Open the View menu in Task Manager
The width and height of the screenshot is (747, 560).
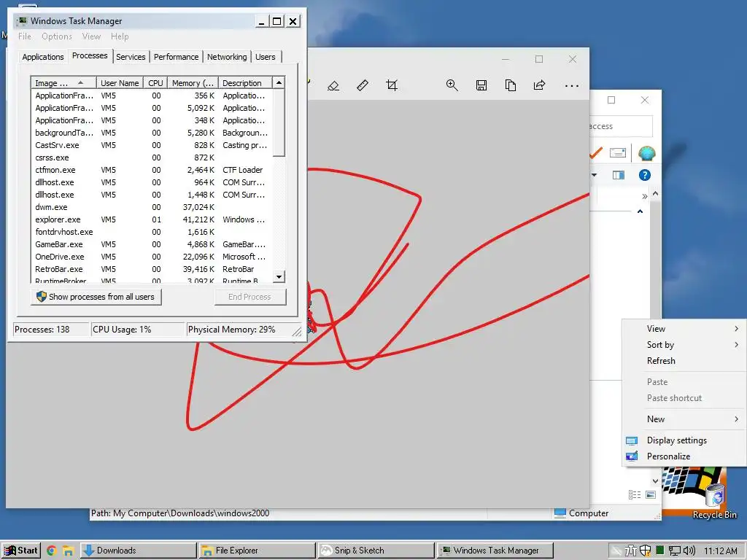(x=91, y=36)
